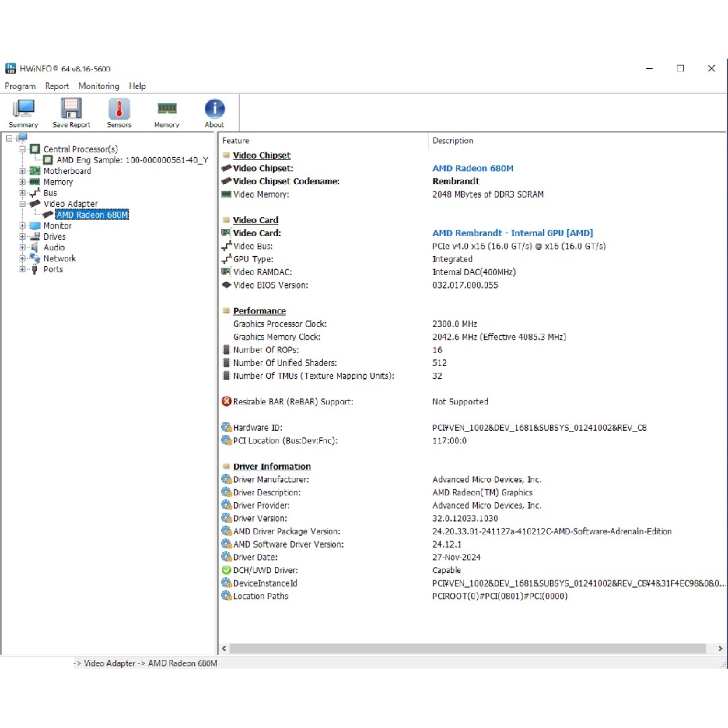This screenshot has height=728, width=728.
Task: Click the Monitor tree icon
Action: click(35, 226)
